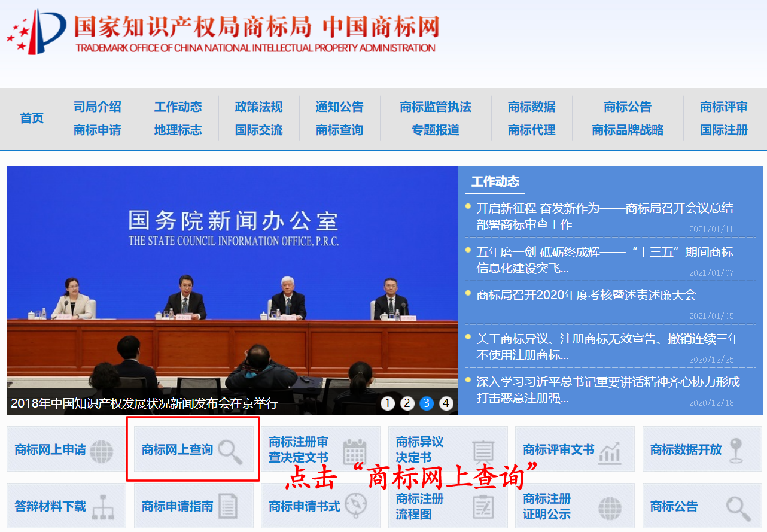Click the carousel caption 2018年中国知识产权发展状况新闻发布会
767x532 pixels.
[x=144, y=403]
